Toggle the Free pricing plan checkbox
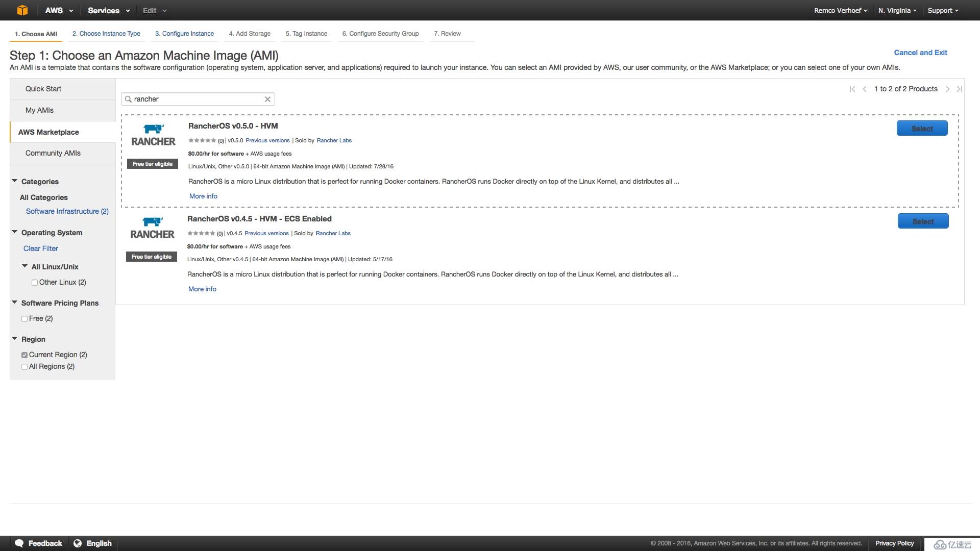The image size is (980, 551). point(24,319)
